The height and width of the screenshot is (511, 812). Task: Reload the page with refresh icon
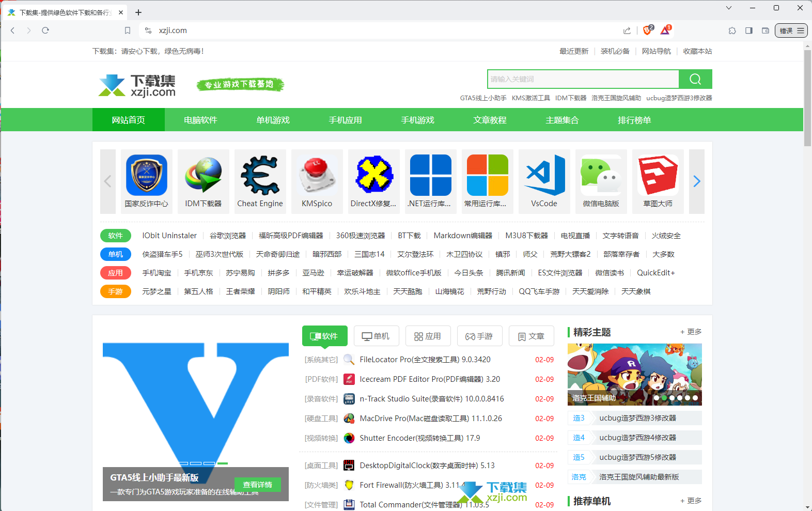coord(45,30)
